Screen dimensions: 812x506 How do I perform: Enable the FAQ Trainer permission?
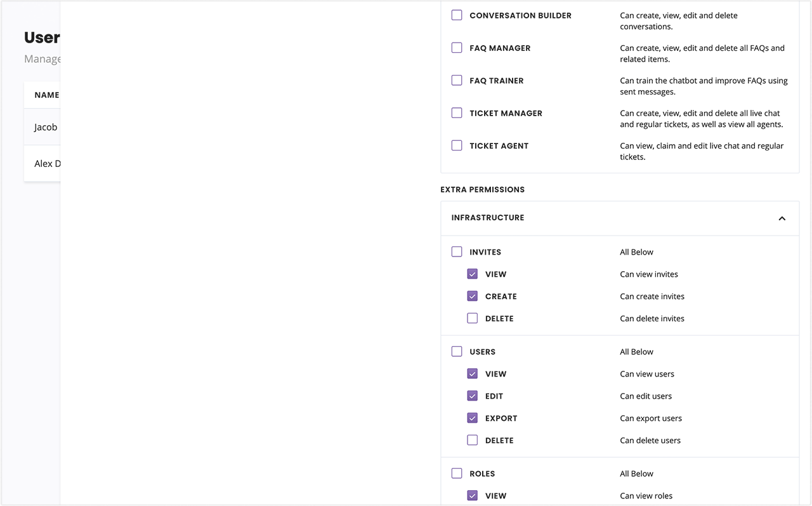tap(457, 80)
